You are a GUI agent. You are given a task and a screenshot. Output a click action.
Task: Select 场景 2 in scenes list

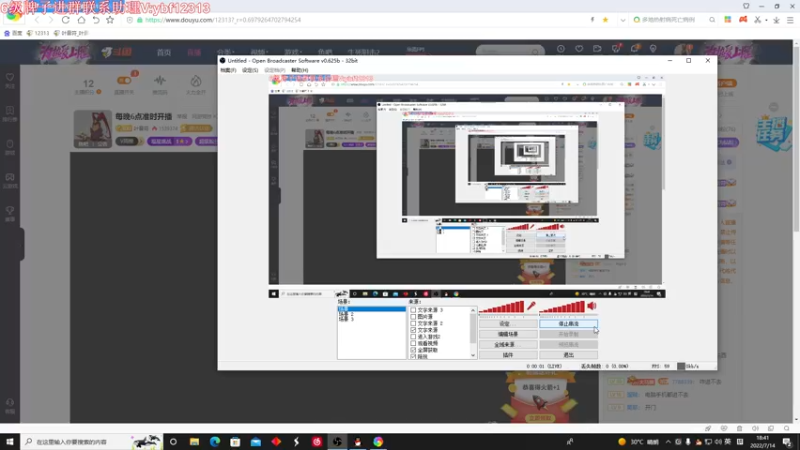coord(346,314)
